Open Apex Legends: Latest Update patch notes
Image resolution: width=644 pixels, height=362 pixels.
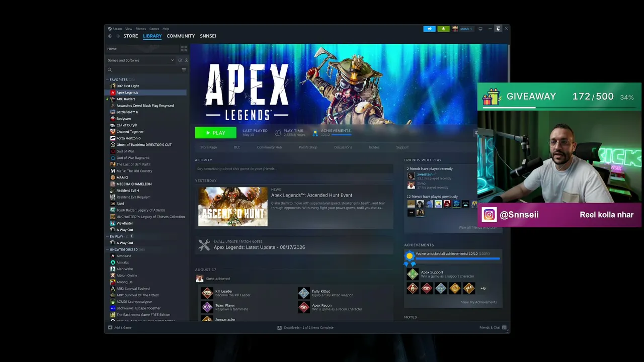click(259, 247)
